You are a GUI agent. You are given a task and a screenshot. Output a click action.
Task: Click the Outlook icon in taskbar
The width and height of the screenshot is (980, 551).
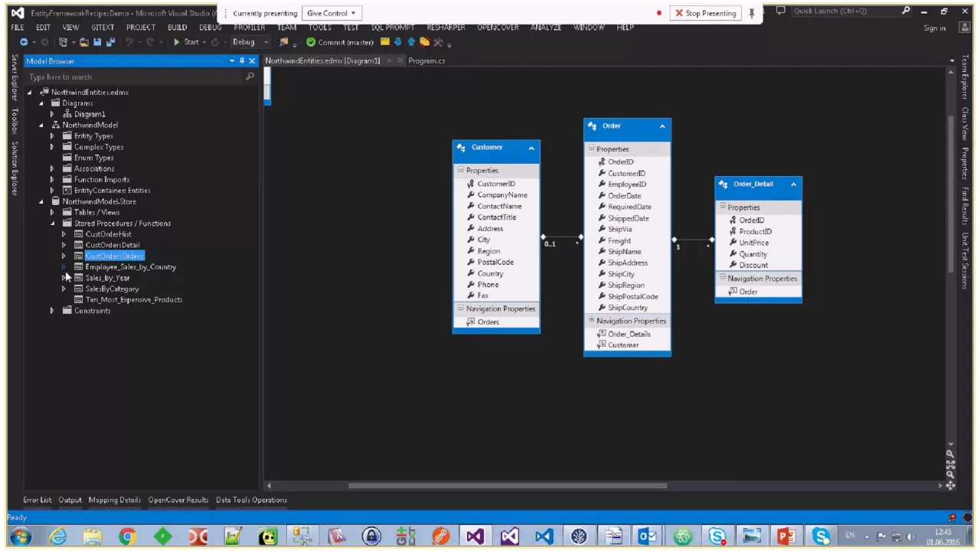(648, 536)
